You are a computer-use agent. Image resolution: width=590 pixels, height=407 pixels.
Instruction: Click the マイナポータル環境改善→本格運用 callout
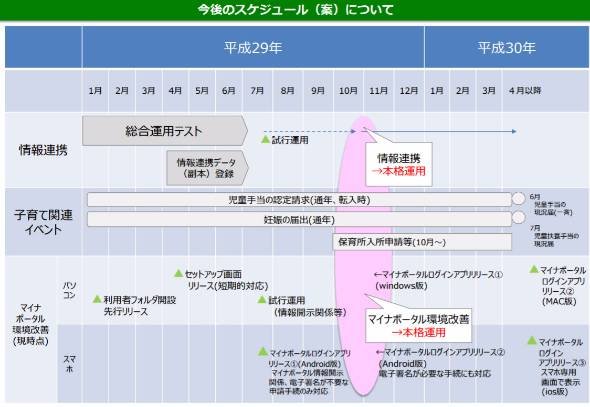(418, 325)
